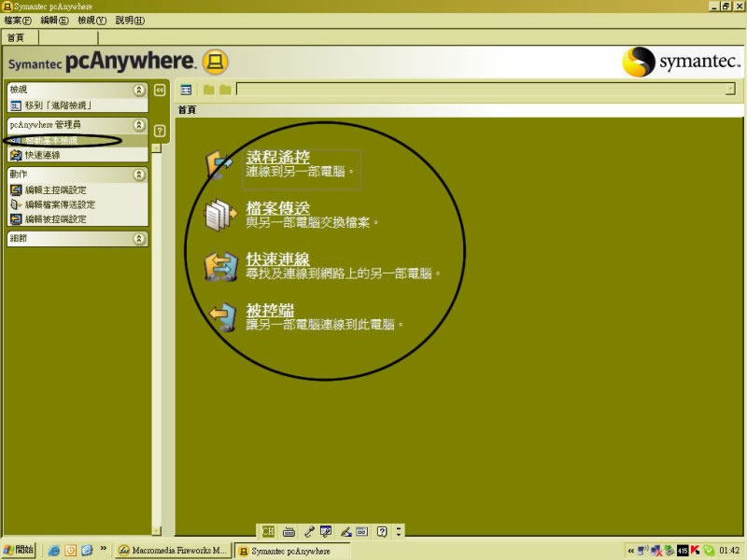
Task: Open the 說明(H) menu
Action: [x=130, y=21]
